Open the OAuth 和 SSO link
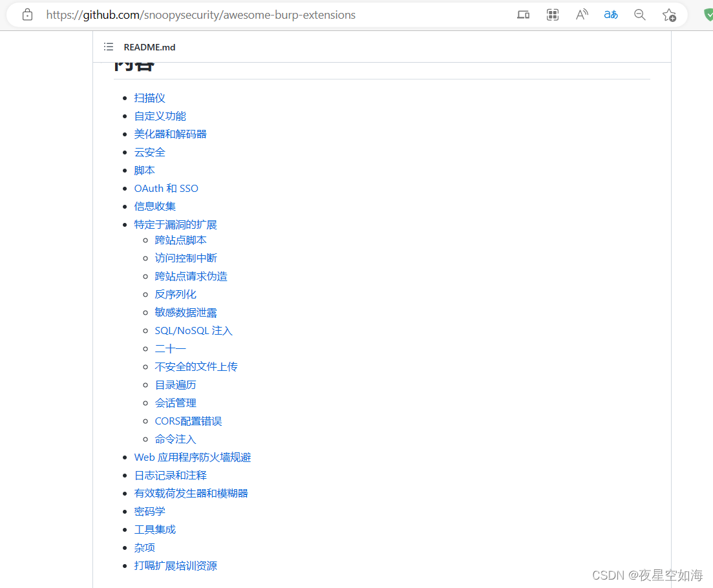The width and height of the screenshot is (713, 588). click(x=166, y=188)
